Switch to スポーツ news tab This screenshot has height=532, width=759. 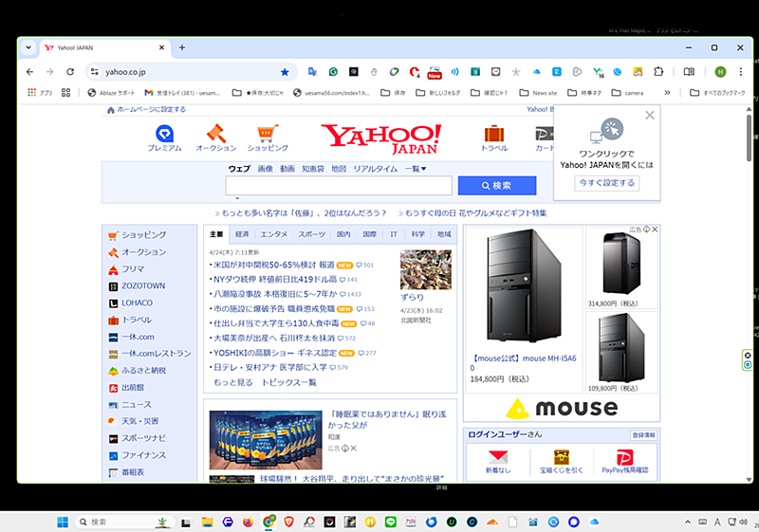coord(312,234)
